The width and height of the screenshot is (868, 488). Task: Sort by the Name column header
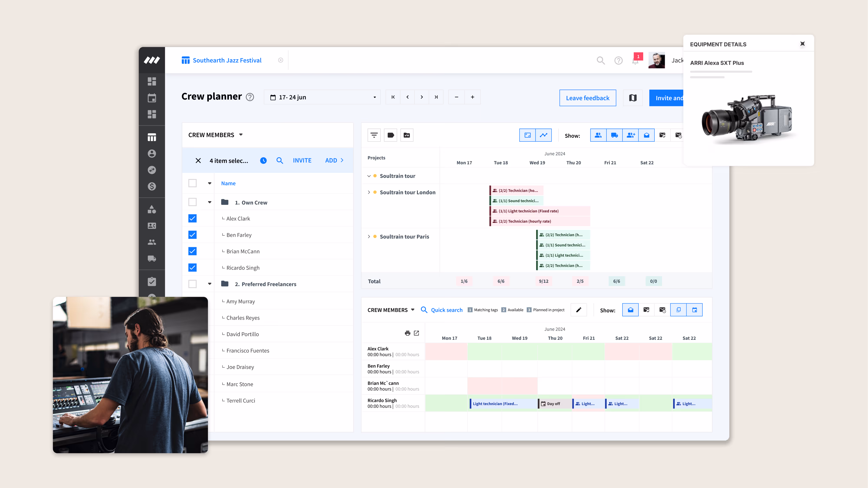click(228, 184)
